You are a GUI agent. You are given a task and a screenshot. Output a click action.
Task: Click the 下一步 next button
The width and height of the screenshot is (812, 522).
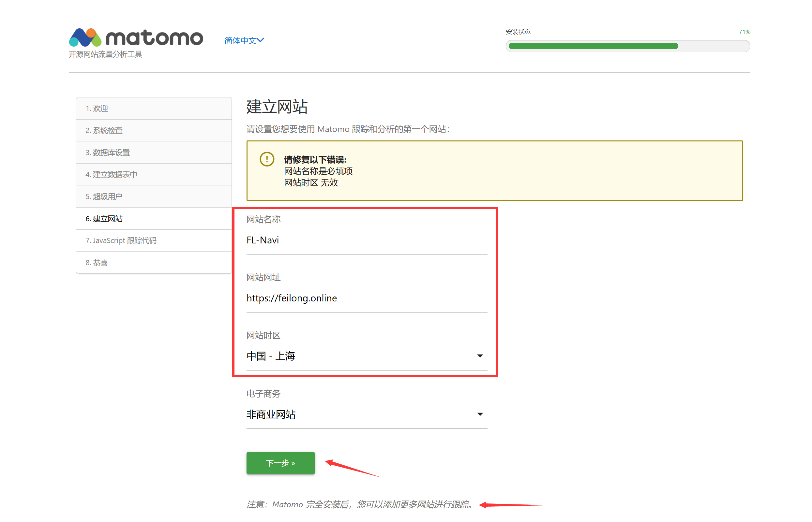[280, 463]
